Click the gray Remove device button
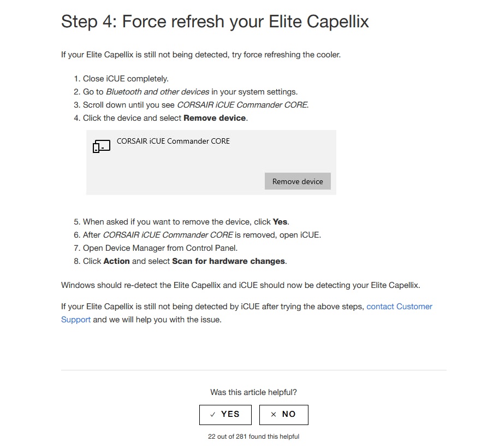 point(298,181)
